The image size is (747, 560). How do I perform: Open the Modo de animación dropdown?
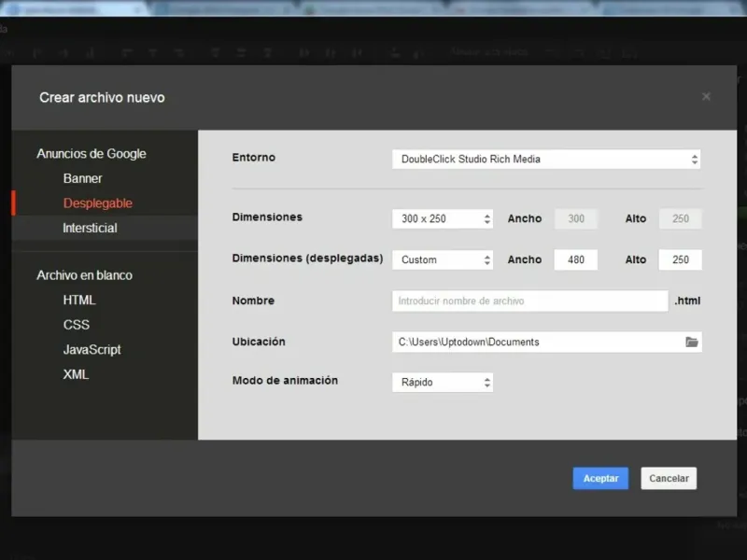point(442,383)
